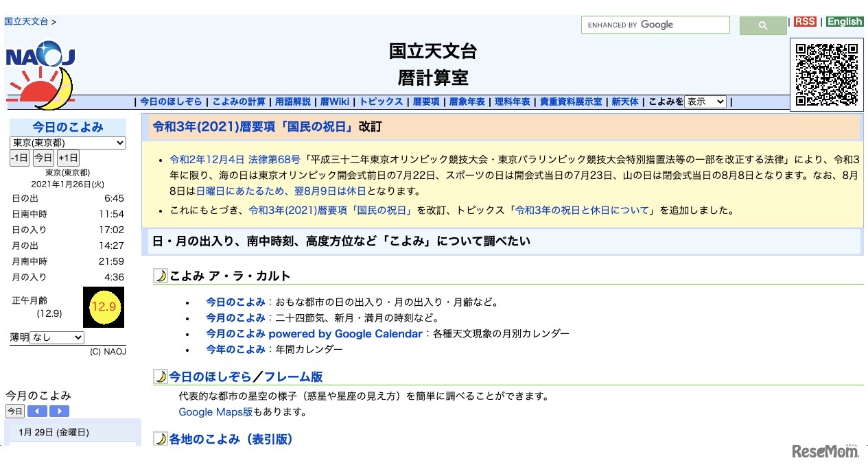Click the NAOJ sun and moon logo
The image size is (868, 467).
pos(40,75)
